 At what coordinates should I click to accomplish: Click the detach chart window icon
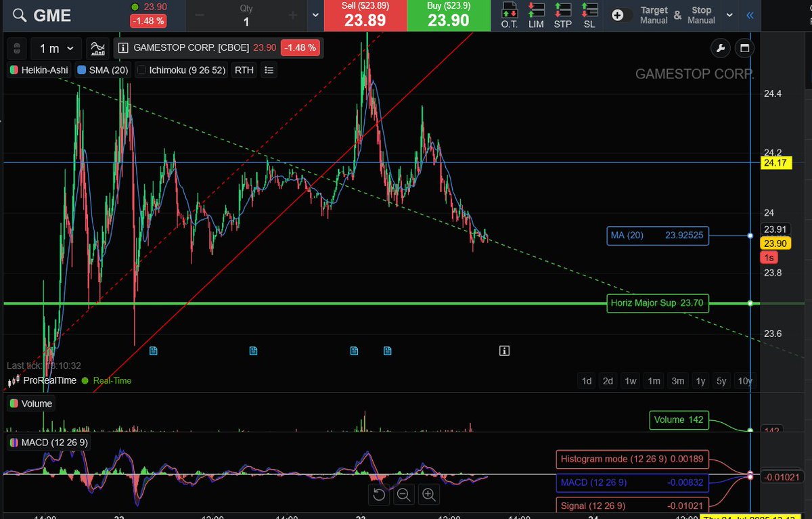(744, 48)
